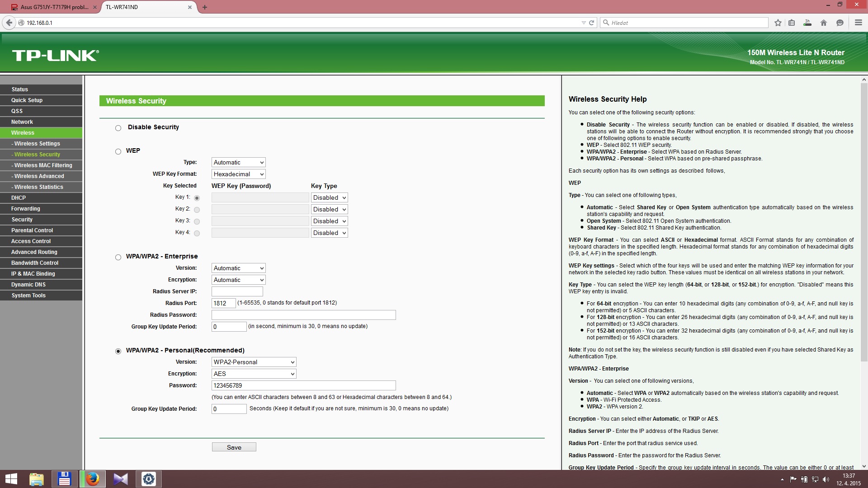Open the Firefox hamburger menu
This screenshot has height=488, width=868.
(x=858, y=23)
